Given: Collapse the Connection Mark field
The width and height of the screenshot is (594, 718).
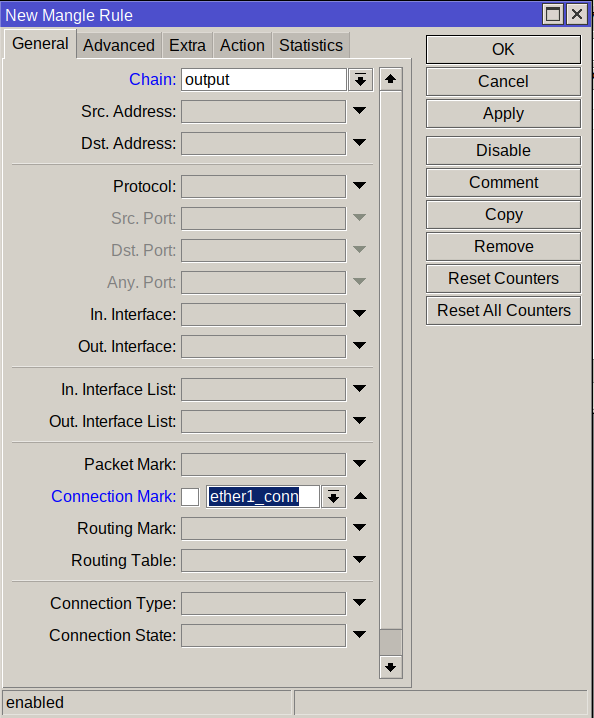Looking at the screenshot, I should coord(360,496).
